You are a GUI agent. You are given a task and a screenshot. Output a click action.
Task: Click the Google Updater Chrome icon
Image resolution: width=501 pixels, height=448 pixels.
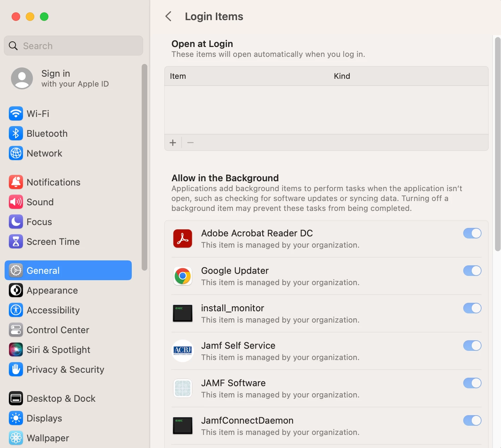tap(183, 276)
